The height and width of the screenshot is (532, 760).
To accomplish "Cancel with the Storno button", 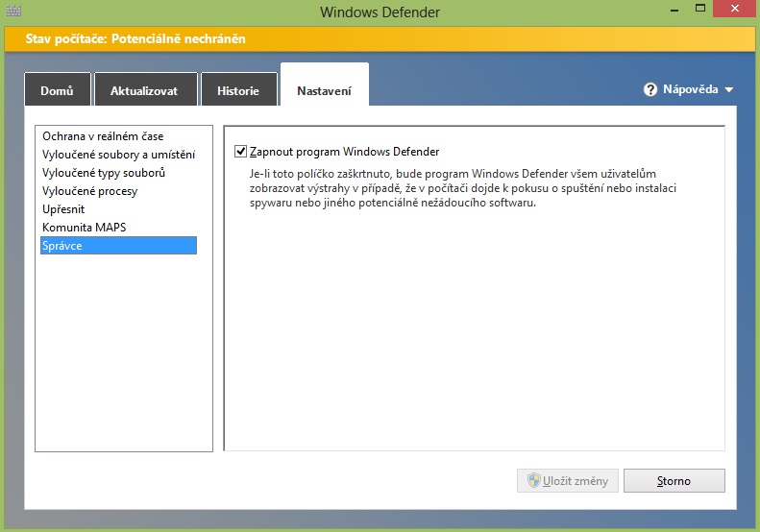I will click(674, 480).
